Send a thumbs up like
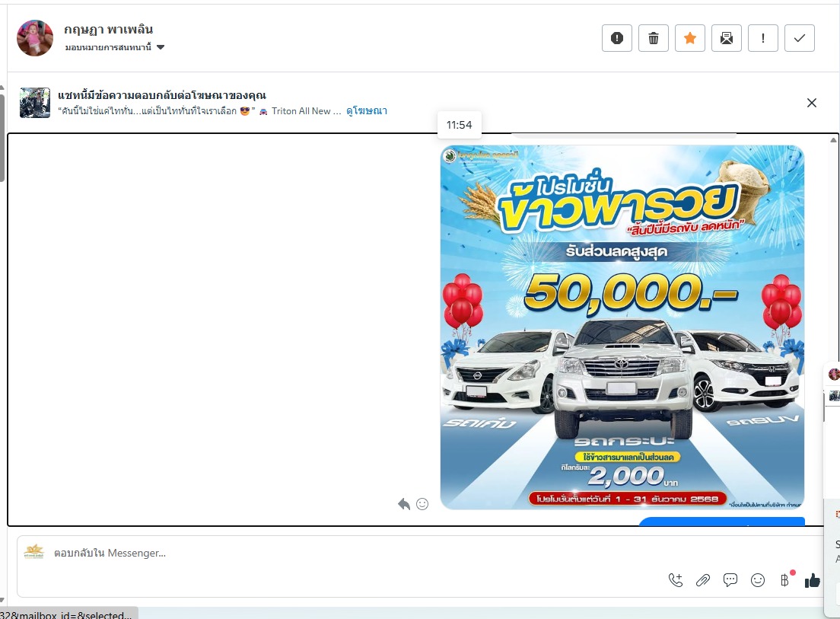The width and height of the screenshot is (840, 619). 812,580
